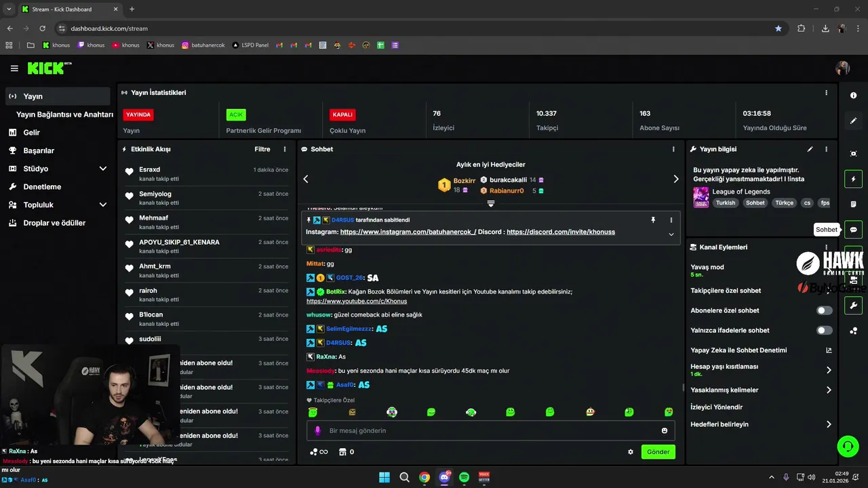Open Spotify from the Windows taskbar
Screen dimensions: 868x488
click(464, 477)
